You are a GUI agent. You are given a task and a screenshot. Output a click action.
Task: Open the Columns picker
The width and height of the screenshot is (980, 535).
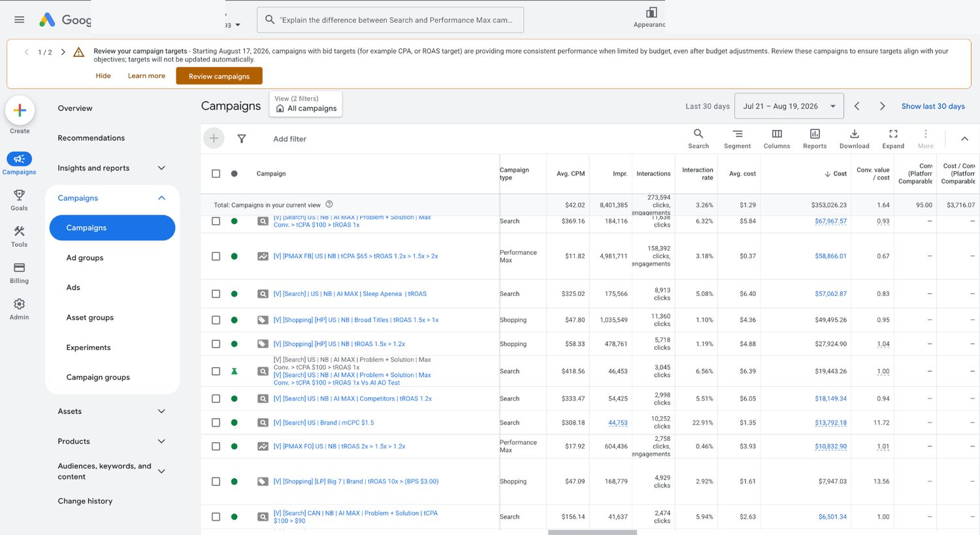point(777,138)
